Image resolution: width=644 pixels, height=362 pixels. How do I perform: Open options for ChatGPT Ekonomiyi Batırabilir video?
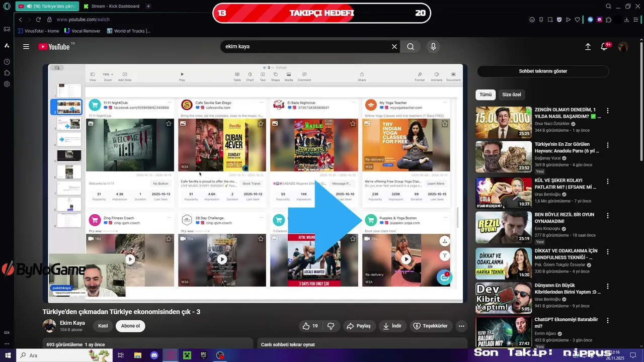[x=608, y=320]
